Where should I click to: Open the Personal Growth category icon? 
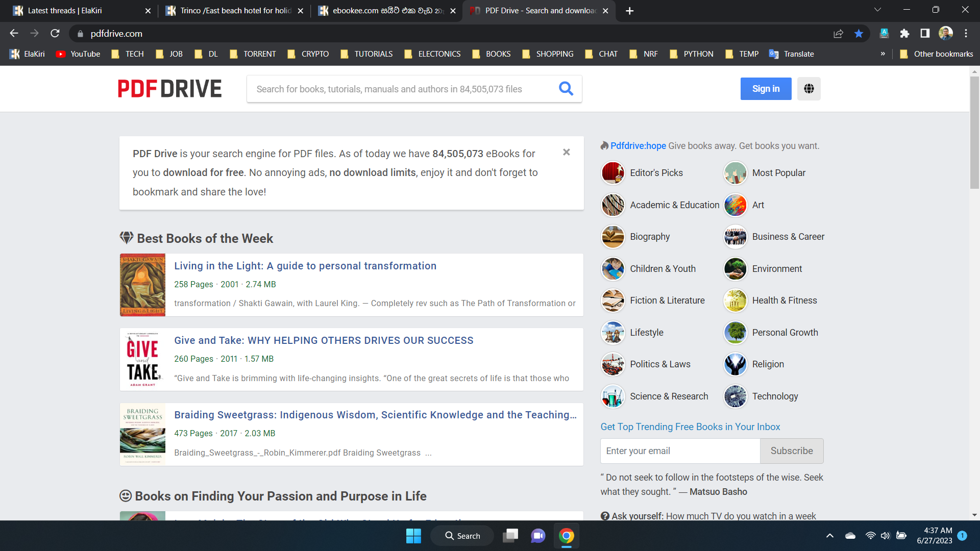pos(735,333)
